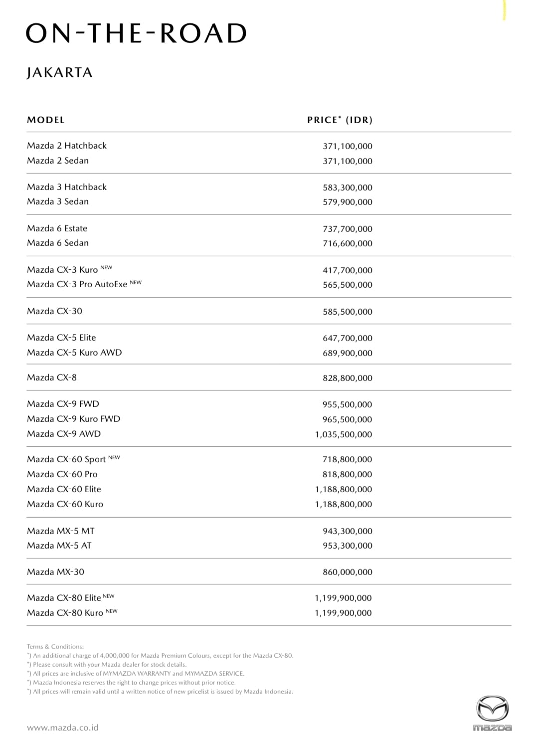Click the Terms & Conditions heading

55,647
